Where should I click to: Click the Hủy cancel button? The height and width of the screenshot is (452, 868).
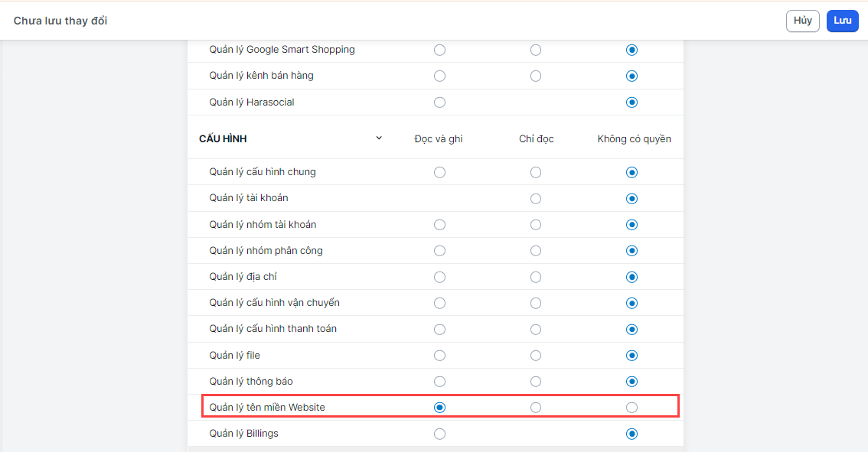[x=802, y=21]
